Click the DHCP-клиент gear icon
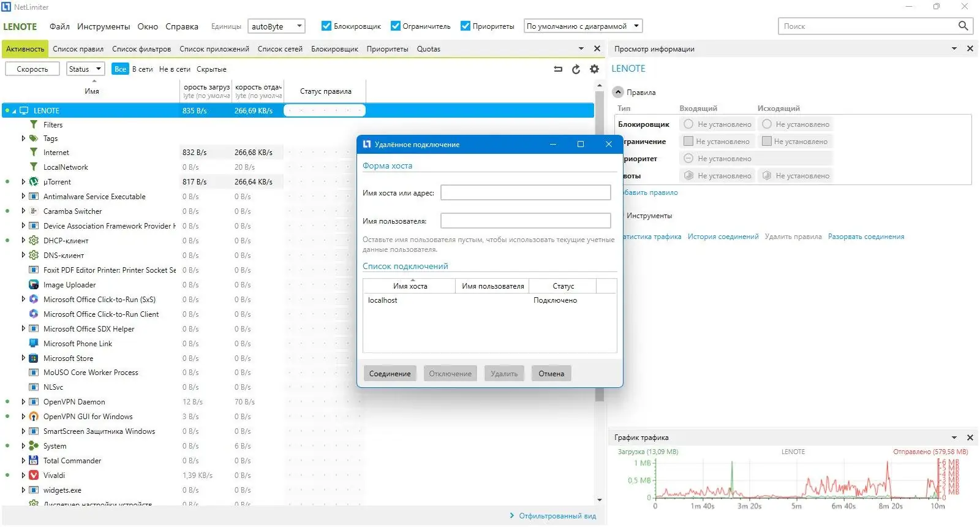Viewport: 980px width, 527px height. 34,241
